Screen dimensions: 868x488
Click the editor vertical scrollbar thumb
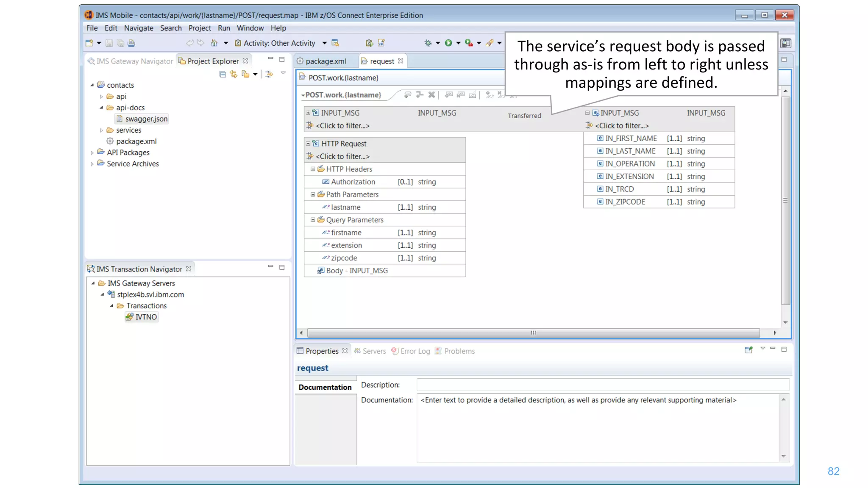[x=785, y=200]
